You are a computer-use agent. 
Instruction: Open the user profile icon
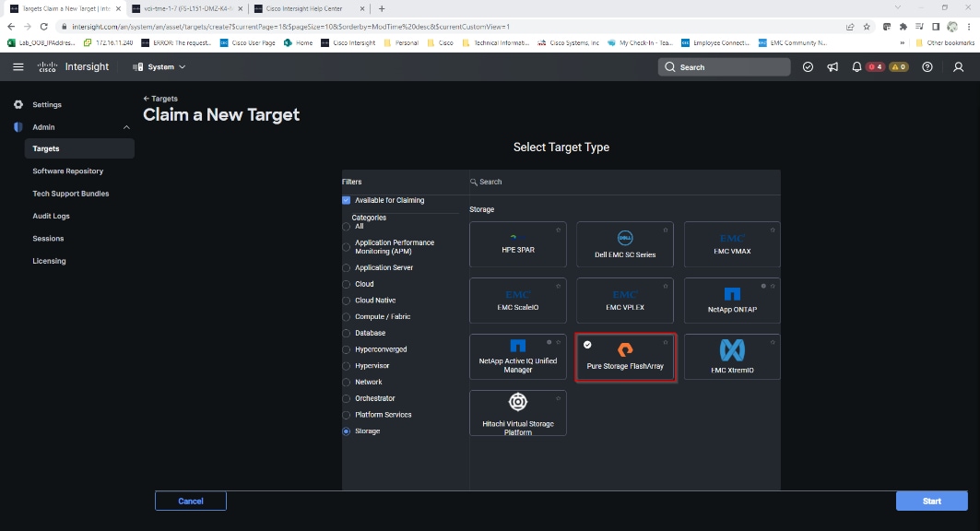coord(958,67)
